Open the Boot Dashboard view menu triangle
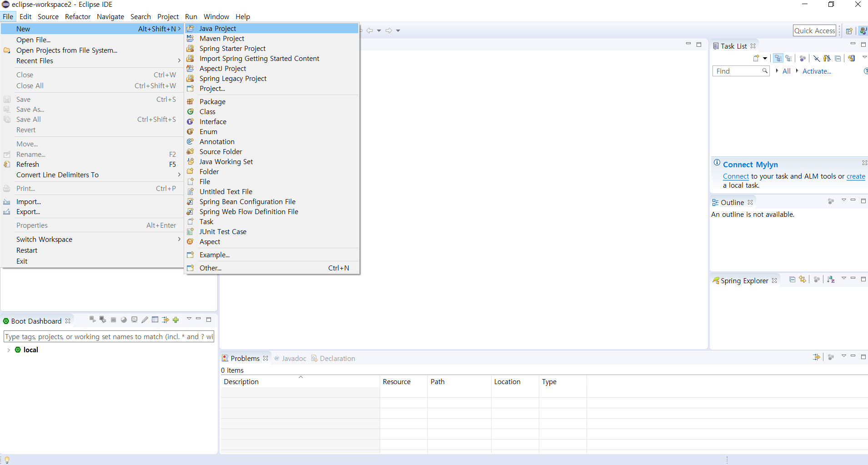 [189, 319]
